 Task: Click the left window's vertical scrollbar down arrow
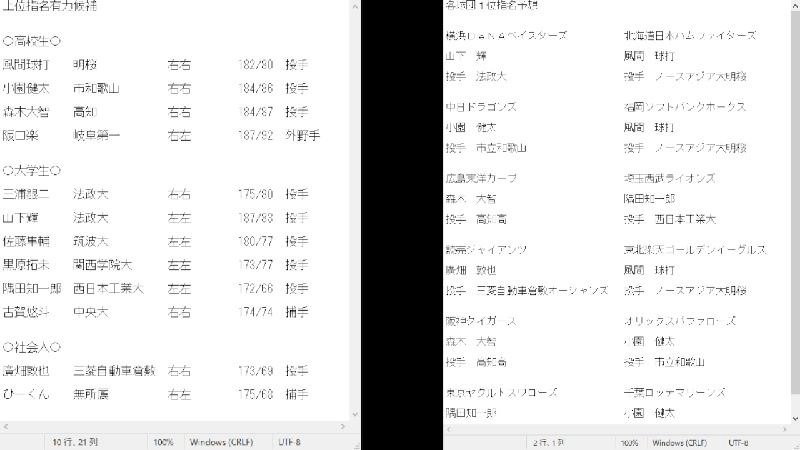(355, 414)
